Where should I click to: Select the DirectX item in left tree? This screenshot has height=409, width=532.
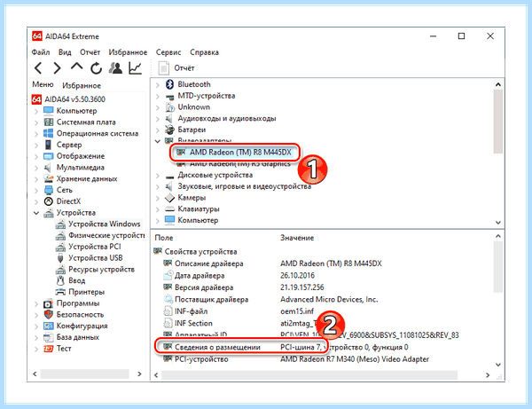coord(68,201)
